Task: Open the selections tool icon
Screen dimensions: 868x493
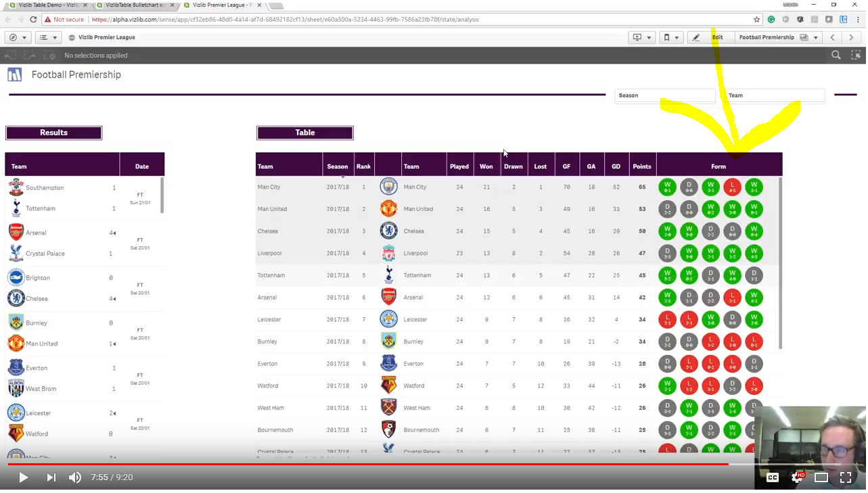Action: [855, 55]
